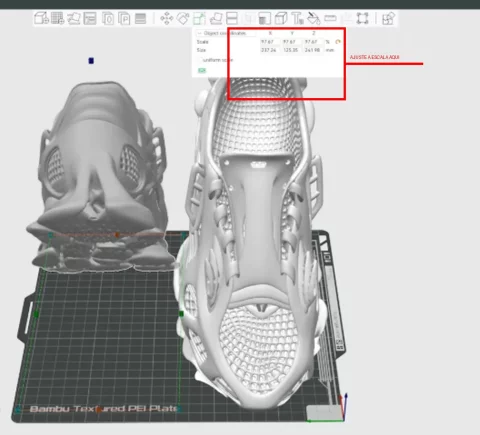480x435 pixels.
Task: Click the Add Plate toolbar icon
Action: click(57, 18)
